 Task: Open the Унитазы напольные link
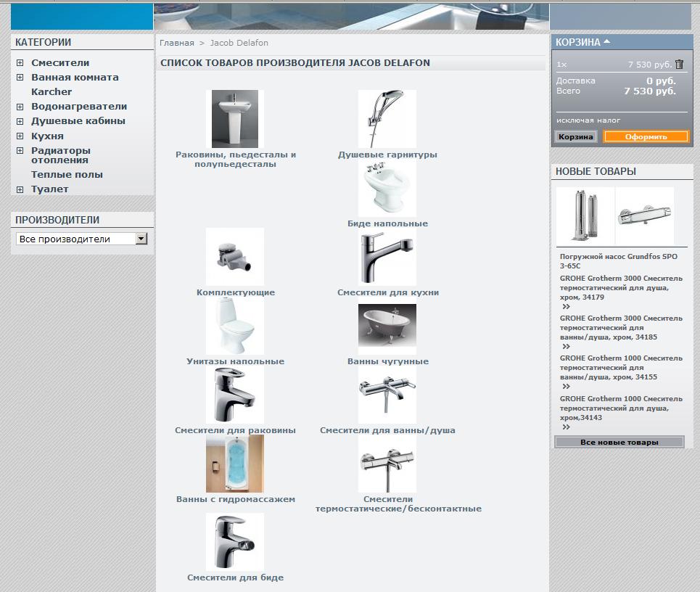[235, 361]
